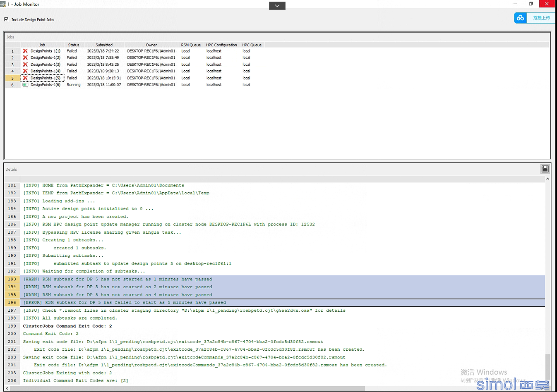The height and width of the screenshot is (392, 557).
Task: Sort by RSM Queue column header
Action: tap(191, 45)
